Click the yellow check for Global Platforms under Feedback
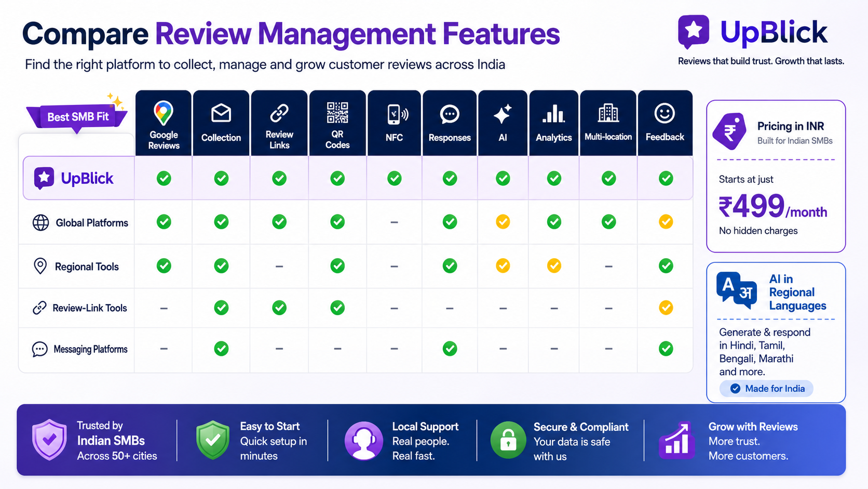The height and width of the screenshot is (489, 868). pos(666,222)
